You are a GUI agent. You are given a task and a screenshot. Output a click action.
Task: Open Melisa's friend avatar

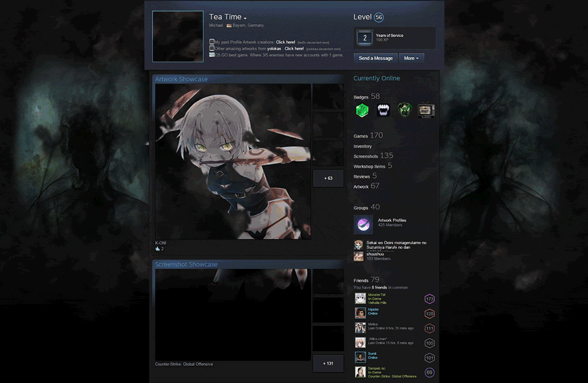pyautogui.click(x=360, y=328)
